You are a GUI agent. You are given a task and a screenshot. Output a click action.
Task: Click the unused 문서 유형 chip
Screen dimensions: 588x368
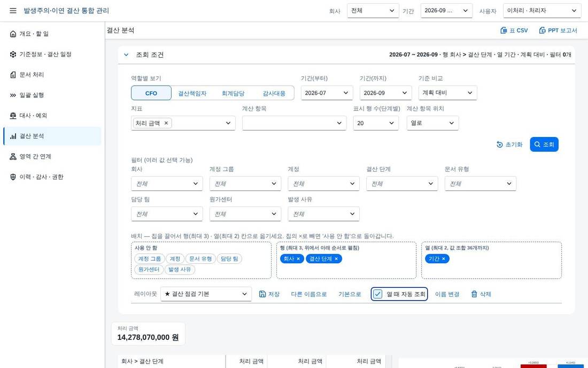(200, 259)
